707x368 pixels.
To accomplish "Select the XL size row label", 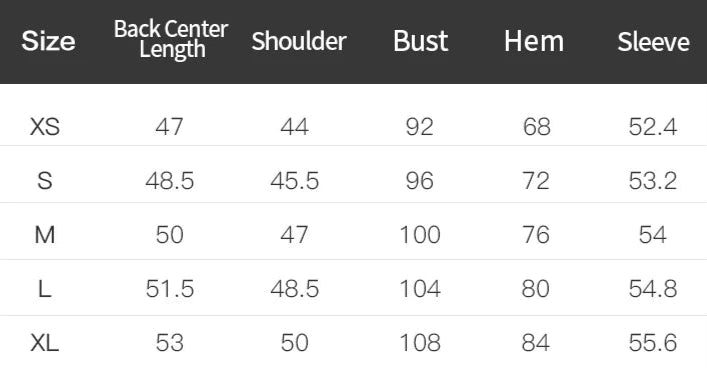I will pyautogui.click(x=45, y=343).
